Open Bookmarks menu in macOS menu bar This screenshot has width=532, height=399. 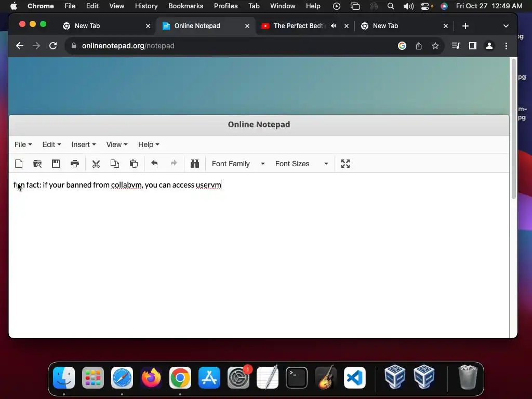click(186, 6)
